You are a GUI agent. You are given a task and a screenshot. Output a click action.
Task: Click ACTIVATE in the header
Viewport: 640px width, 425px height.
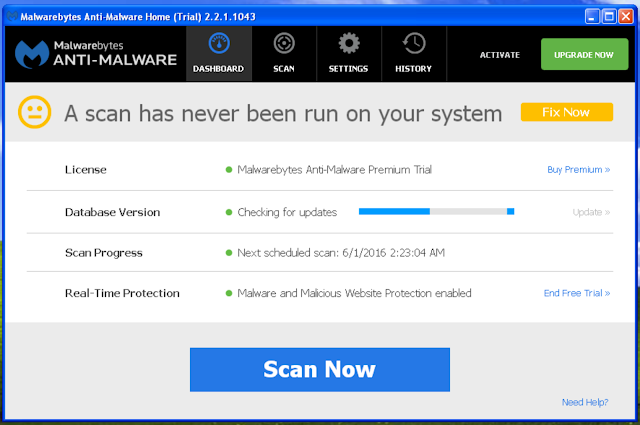[500, 55]
